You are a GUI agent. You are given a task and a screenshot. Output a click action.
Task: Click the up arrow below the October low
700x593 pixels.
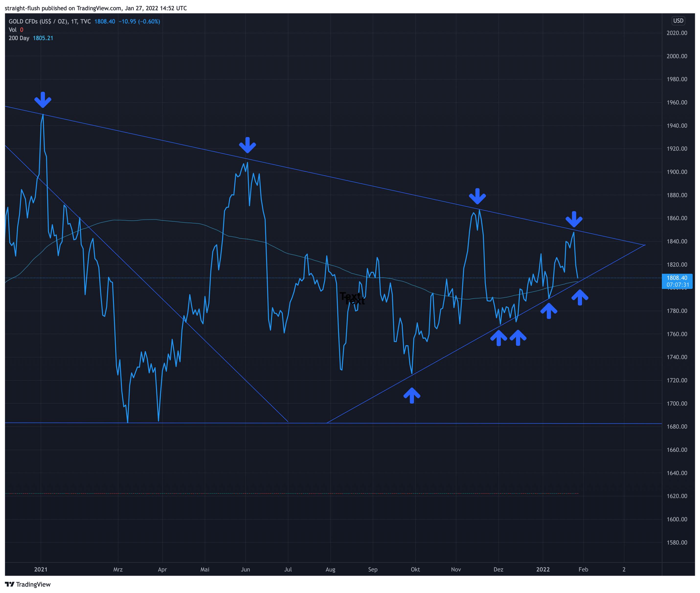click(x=412, y=395)
